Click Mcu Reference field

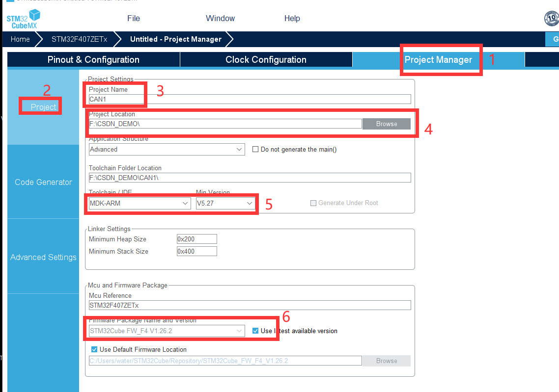pyautogui.click(x=250, y=305)
